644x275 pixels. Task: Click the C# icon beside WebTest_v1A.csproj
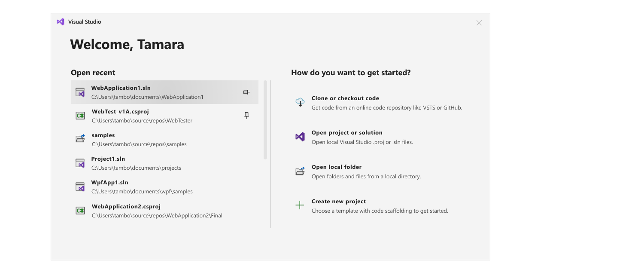80,116
